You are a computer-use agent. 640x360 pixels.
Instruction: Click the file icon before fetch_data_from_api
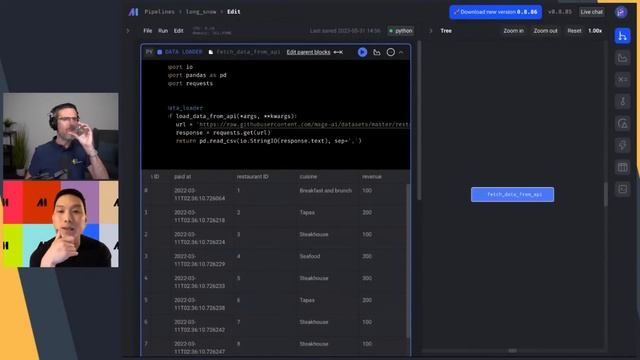[x=211, y=52]
